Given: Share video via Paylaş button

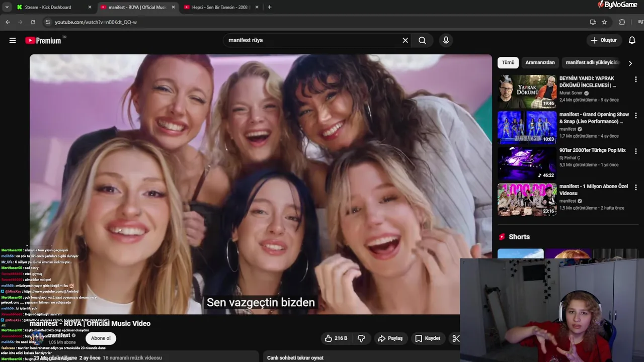Looking at the screenshot, I should [x=390, y=338].
